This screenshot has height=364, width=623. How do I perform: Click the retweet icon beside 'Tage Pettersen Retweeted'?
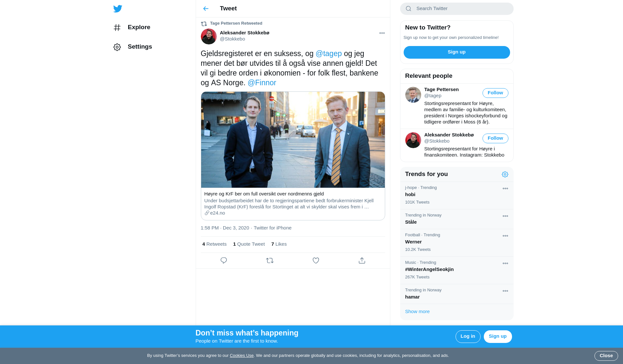[204, 24]
